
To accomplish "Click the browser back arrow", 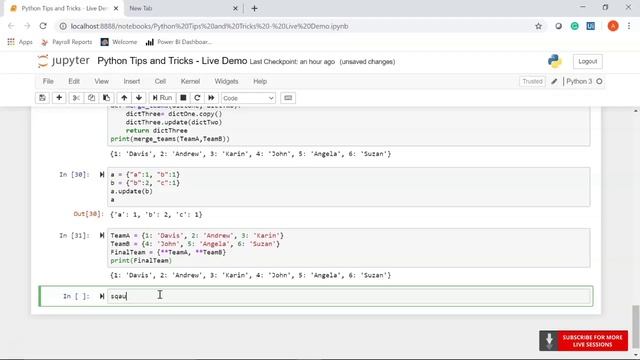I will pyautogui.click(x=11, y=26).
